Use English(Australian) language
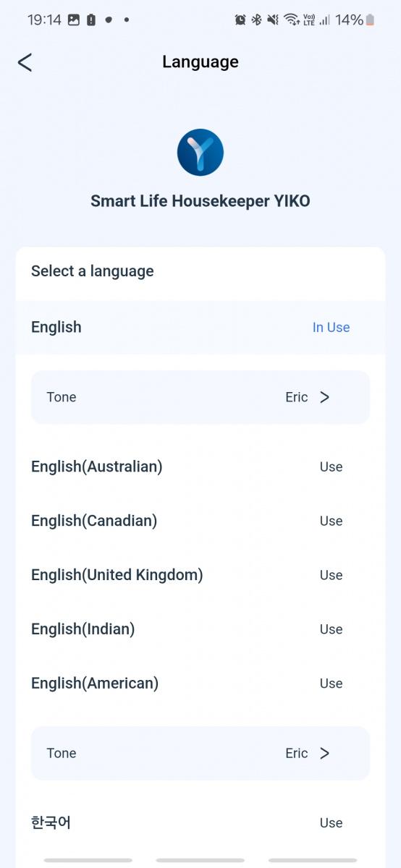The height and width of the screenshot is (868, 401). [331, 467]
